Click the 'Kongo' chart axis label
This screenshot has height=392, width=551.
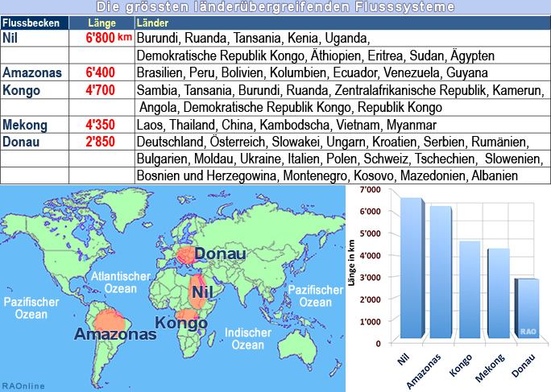tap(461, 365)
